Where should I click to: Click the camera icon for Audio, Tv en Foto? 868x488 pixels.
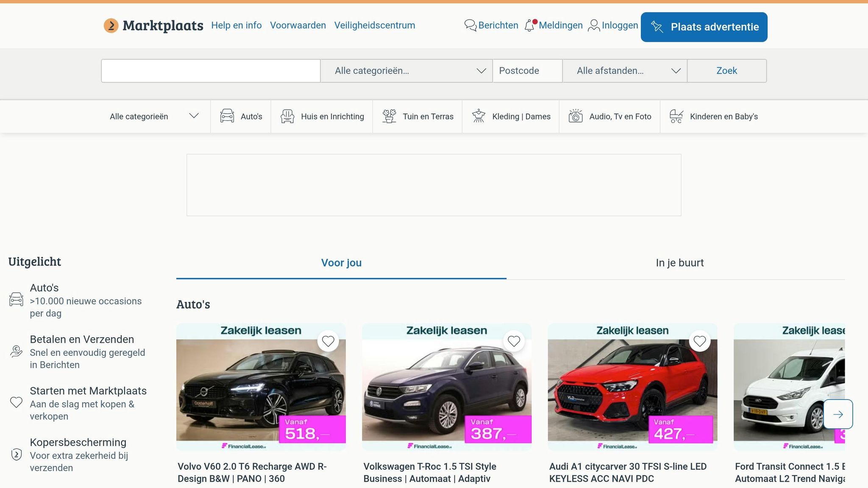click(x=576, y=116)
